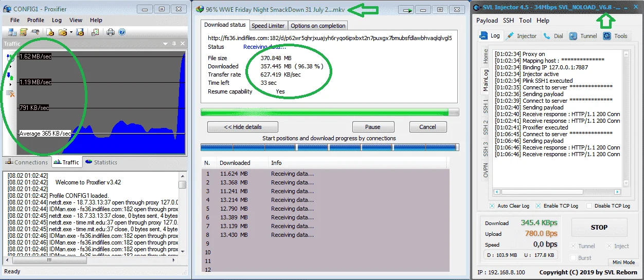Select connection row 8 with 13.430 MB
This screenshot has height=280, width=644.
[x=326, y=235]
